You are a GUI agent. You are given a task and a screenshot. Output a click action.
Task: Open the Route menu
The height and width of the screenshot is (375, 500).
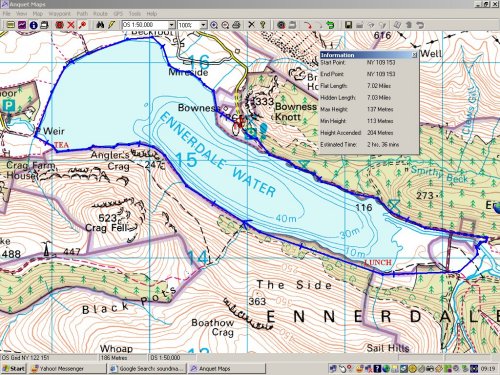click(x=100, y=14)
